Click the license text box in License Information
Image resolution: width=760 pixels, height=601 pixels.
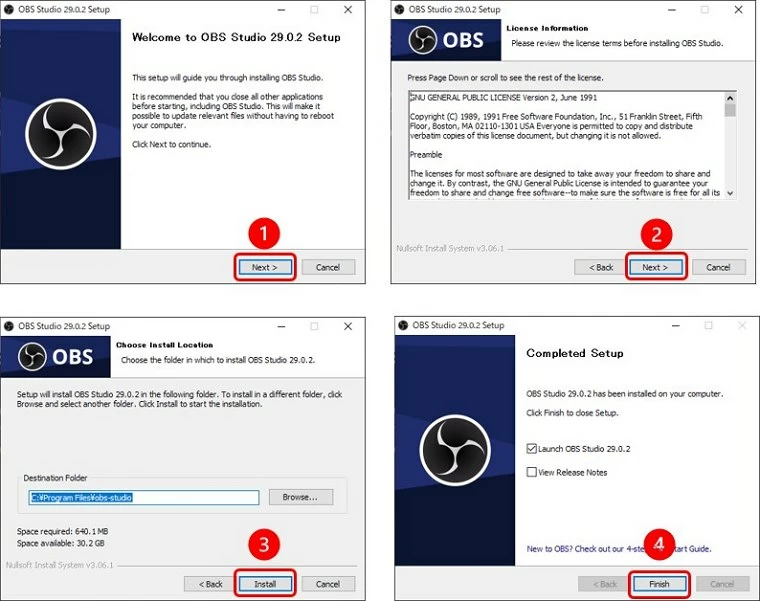(x=572, y=145)
